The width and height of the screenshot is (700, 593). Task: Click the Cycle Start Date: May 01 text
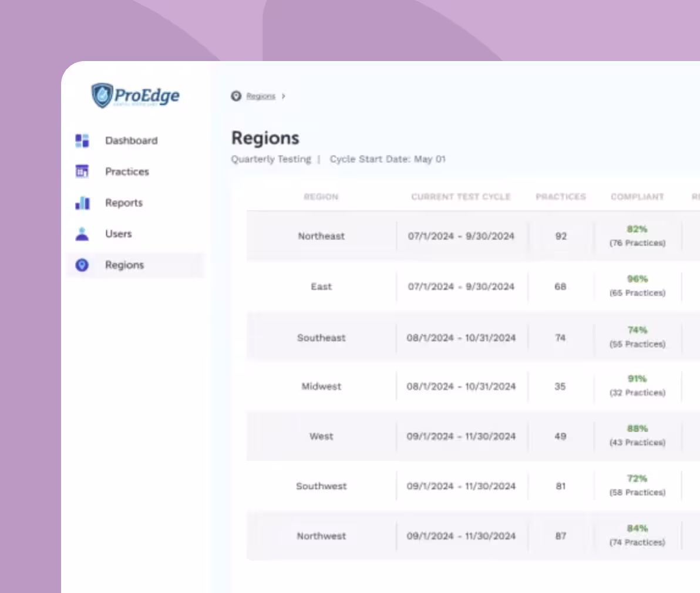coord(388,159)
